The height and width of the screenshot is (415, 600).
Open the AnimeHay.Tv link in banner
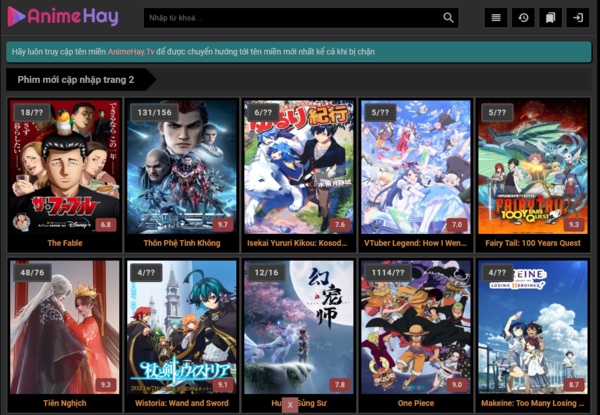tap(131, 52)
